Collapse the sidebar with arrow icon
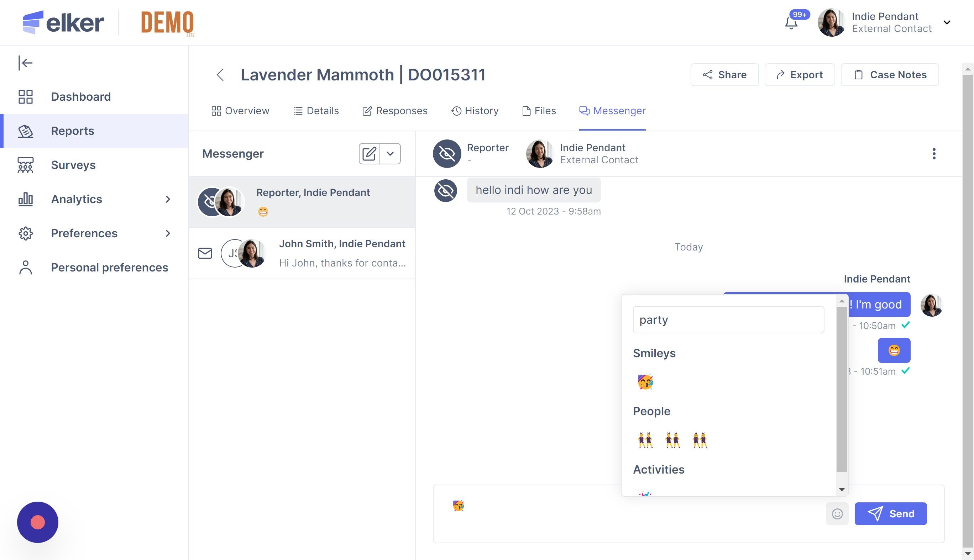 pos(25,63)
